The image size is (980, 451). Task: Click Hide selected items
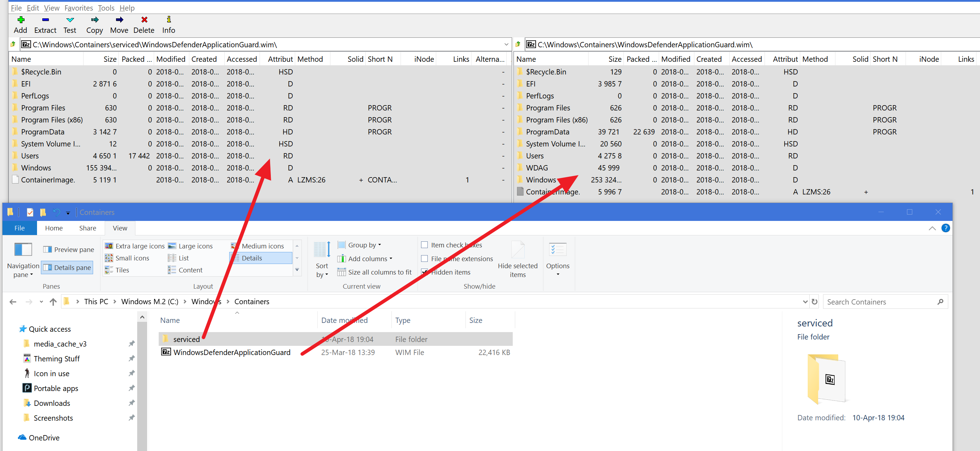[x=518, y=260]
